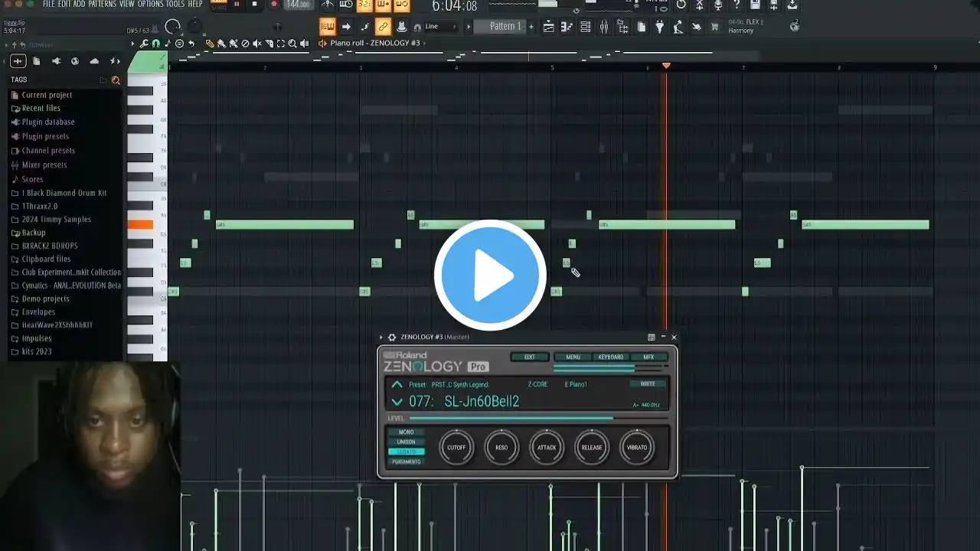Play the video with the big blue button

[x=490, y=275]
